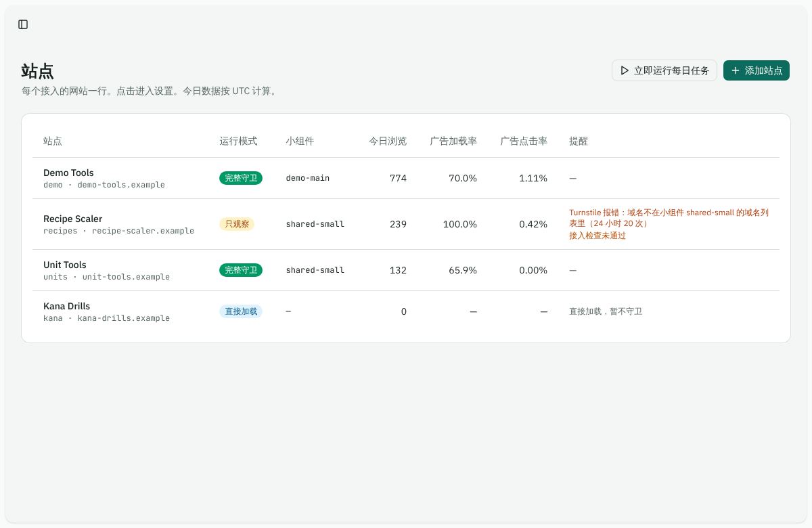Open the Recipe Scaler site row

406,224
